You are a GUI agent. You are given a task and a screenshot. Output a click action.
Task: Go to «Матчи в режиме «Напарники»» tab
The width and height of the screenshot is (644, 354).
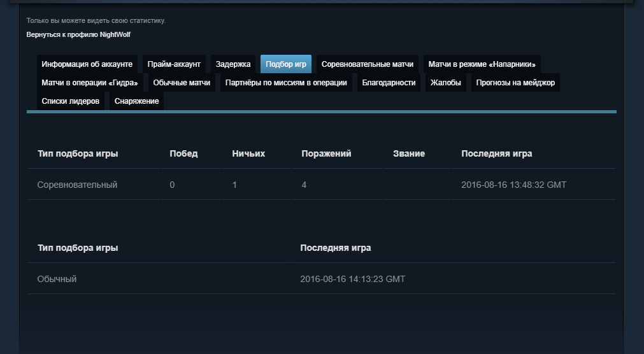482,64
